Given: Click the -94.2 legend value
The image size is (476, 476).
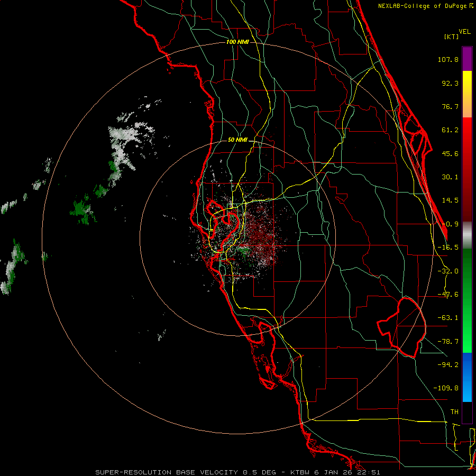Looking at the screenshot, I should (448, 365).
